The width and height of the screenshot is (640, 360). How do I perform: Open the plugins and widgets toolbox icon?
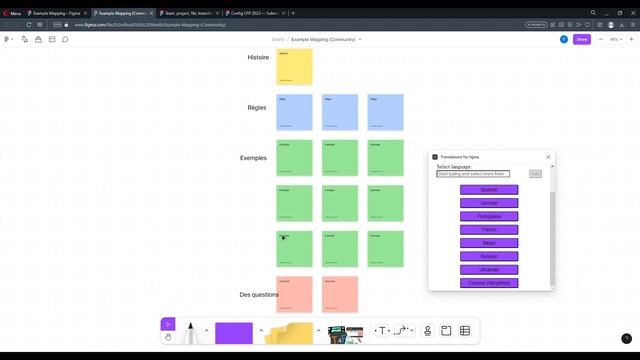click(x=38, y=40)
